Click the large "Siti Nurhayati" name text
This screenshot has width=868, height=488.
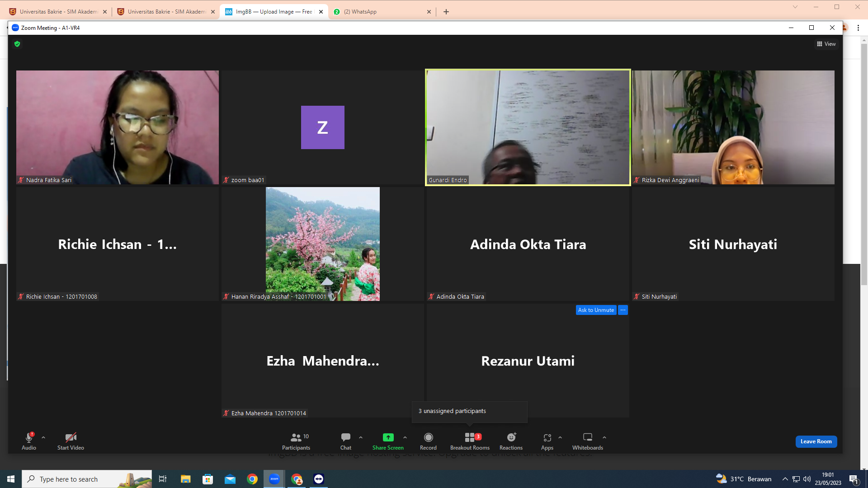point(733,244)
